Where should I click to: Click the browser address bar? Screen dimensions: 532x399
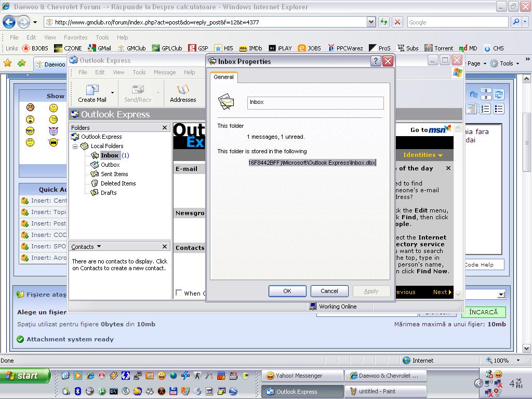click(206, 22)
